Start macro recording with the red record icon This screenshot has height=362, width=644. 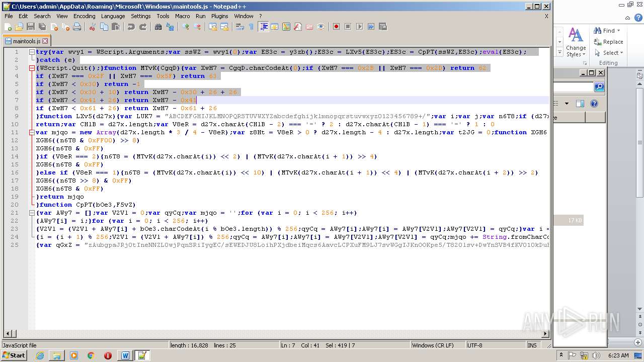pyautogui.click(x=337, y=27)
